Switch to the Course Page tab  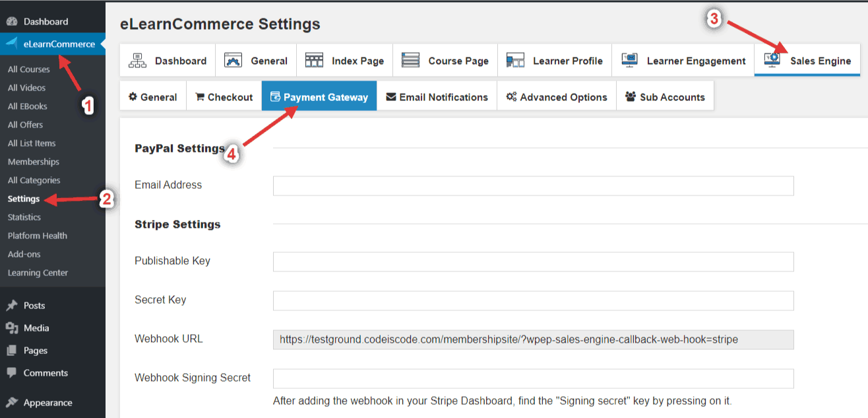[x=445, y=61]
